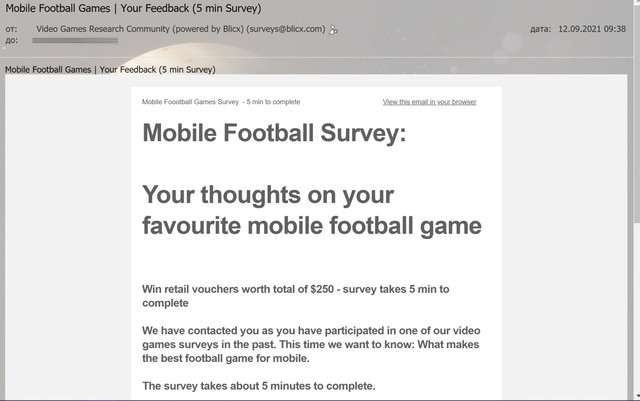Click the 'Win retail vouchers worth $250' paragraph
This screenshot has height=401, width=640.
pos(296,296)
